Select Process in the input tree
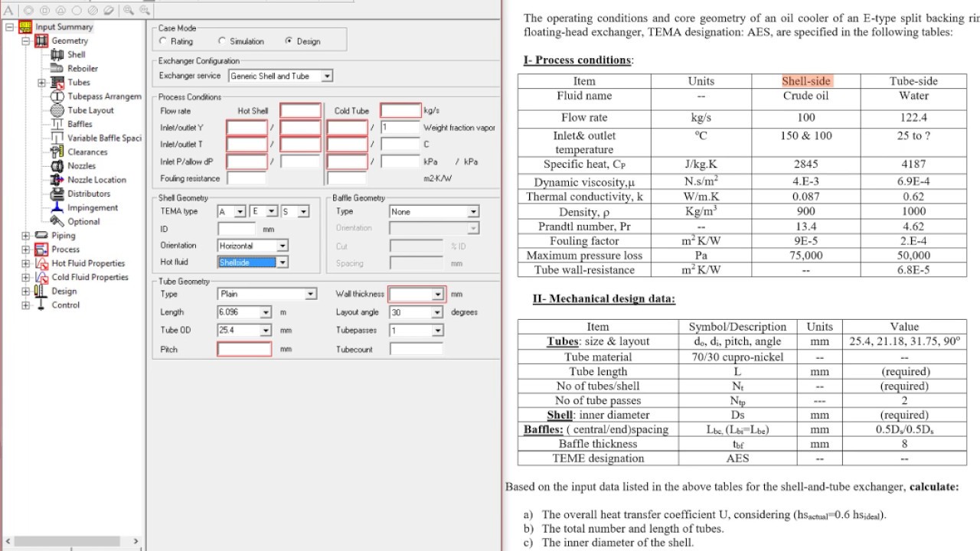The width and height of the screenshot is (980, 551). click(x=65, y=249)
